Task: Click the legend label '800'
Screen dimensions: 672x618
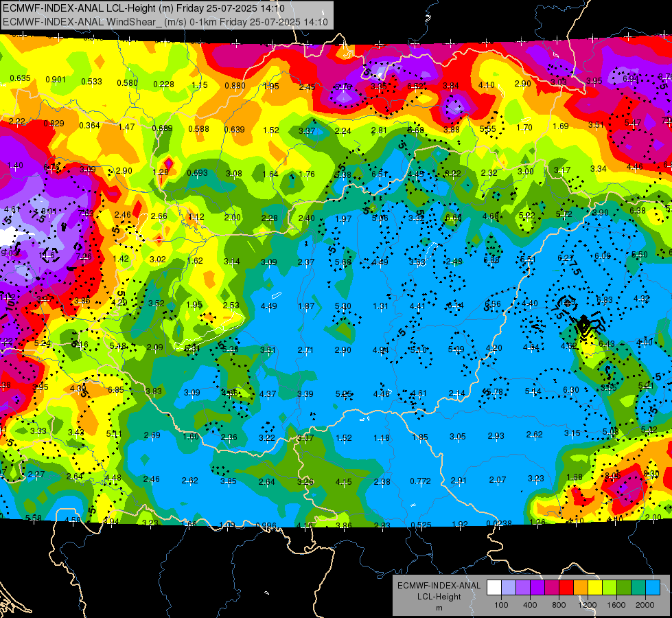Action: click(x=559, y=605)
